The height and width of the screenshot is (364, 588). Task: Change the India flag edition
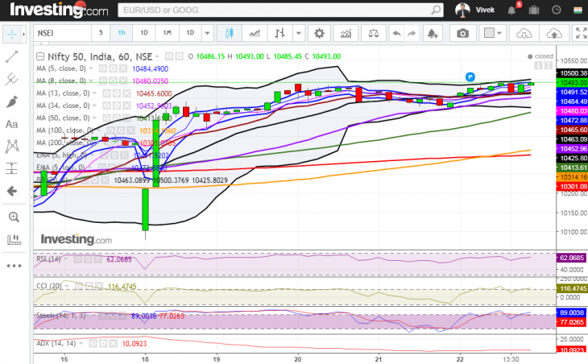578,10
